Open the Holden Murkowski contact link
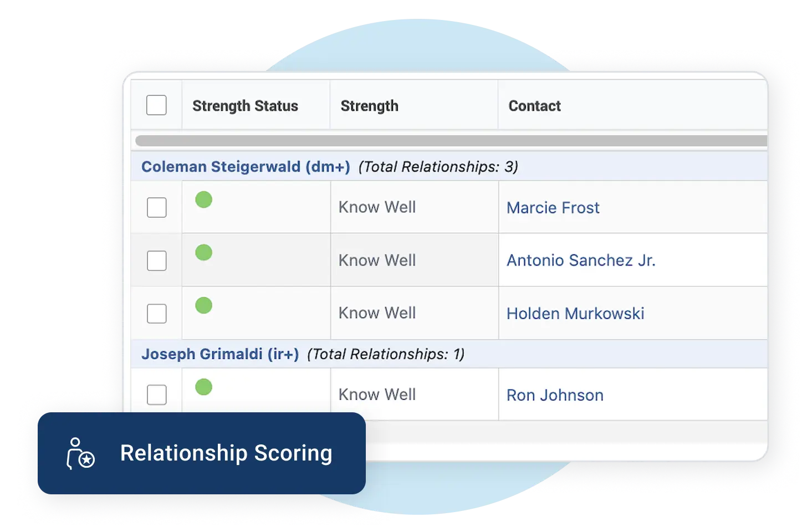 575,314
